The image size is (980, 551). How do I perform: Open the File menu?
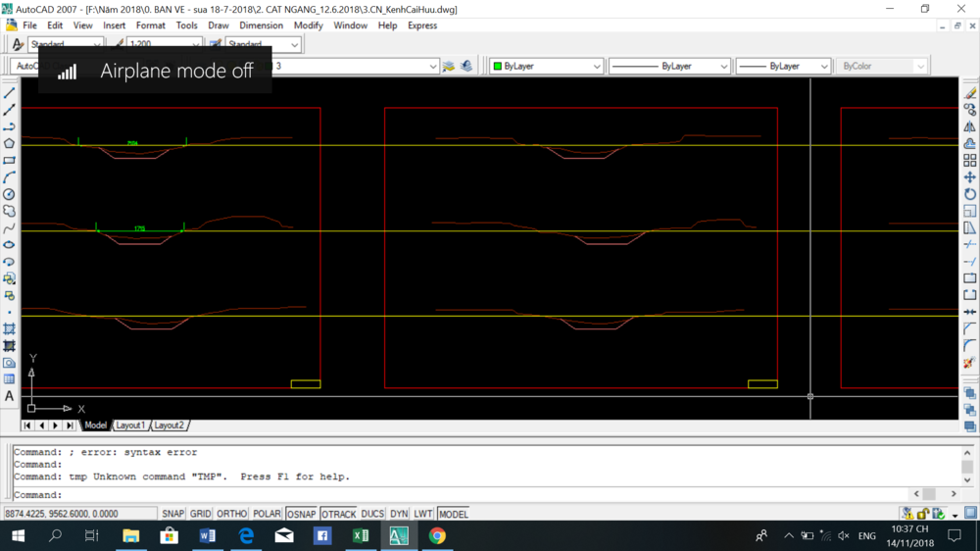point(30,25)
